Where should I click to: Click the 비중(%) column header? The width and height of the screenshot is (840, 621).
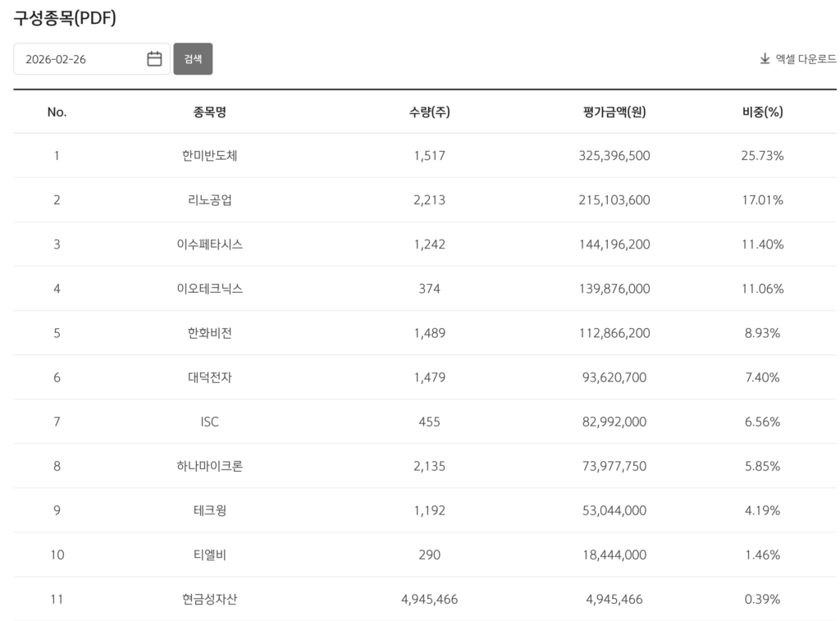[x=762, y=112]
